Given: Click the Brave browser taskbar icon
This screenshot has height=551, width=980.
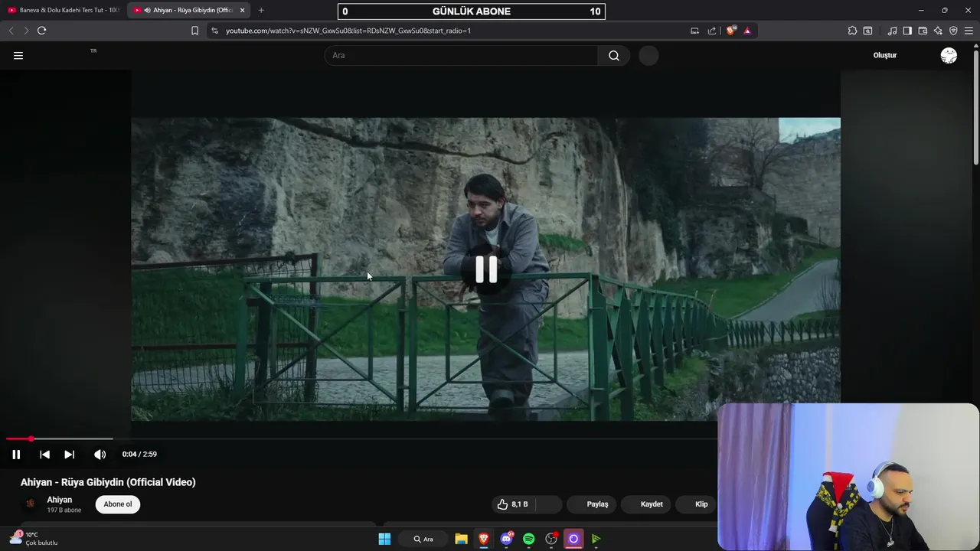Looking at the screenshot, I should [x=484, y=539].
